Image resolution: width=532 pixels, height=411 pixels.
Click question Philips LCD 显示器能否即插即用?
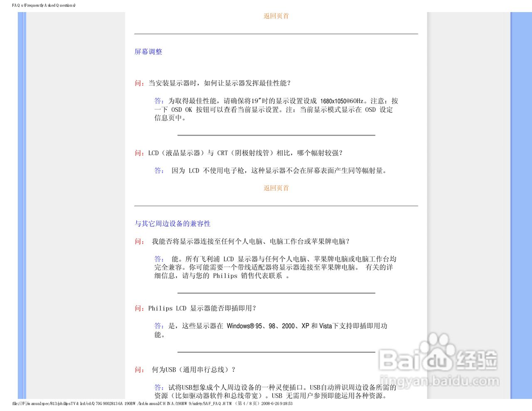click(x=202, y=308)
